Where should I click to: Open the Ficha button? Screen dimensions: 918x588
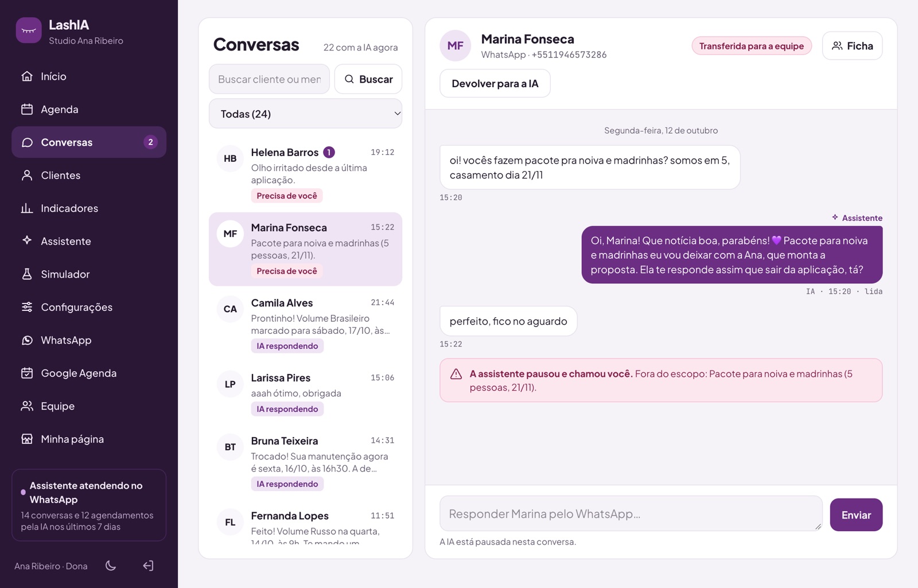[852, 46]
